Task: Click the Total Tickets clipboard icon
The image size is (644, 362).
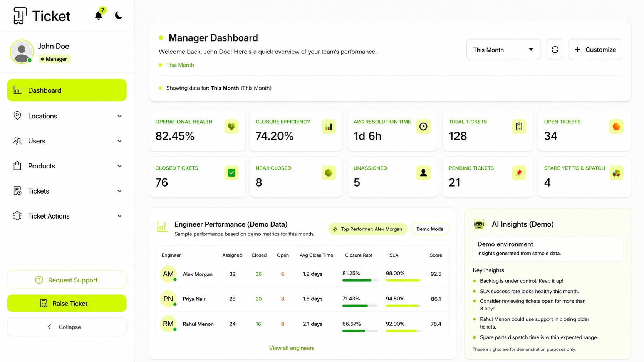Action: pos(519,127)
